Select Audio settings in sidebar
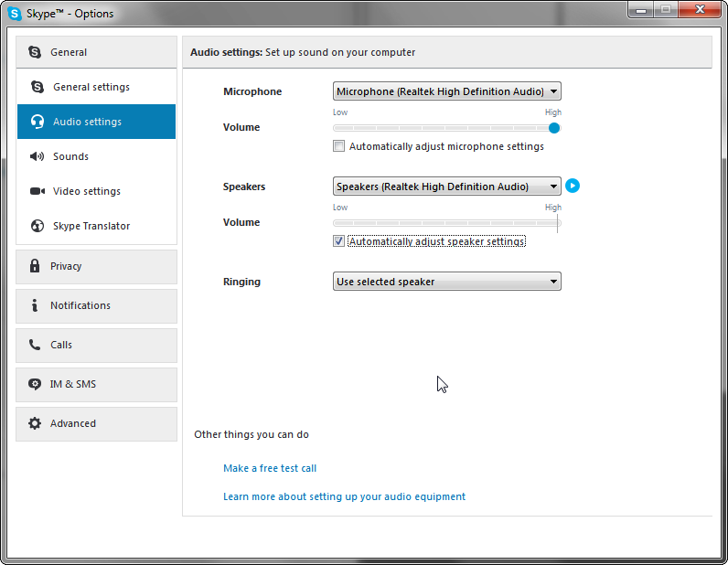The image size is (728, 565). 97,122
